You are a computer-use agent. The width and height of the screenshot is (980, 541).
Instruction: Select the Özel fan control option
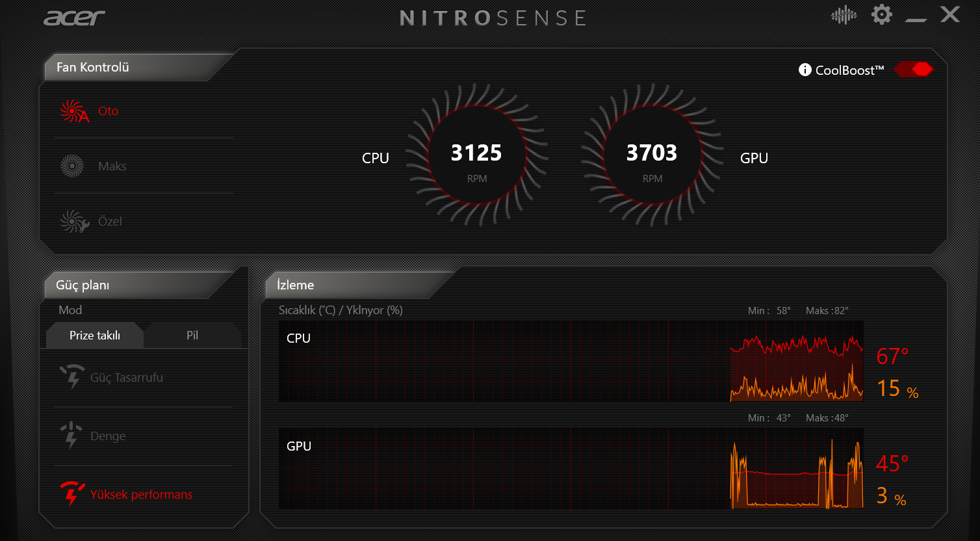pyautogui.click(x=143, y=221)
